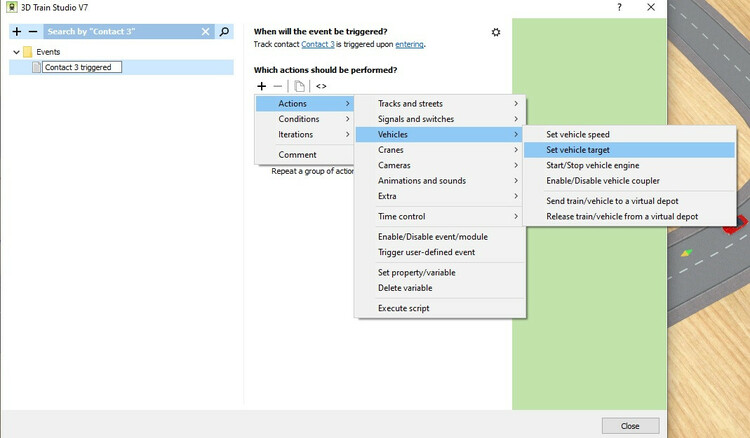The image size is (750, 438).
Task: Select the Events folder icon
Action: coord(28,52)
